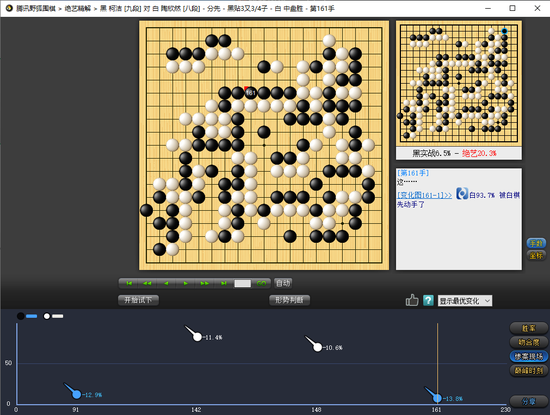The image size is (550, 415).
Task: Jump to the last move
Action: click(x=223, y=283)
